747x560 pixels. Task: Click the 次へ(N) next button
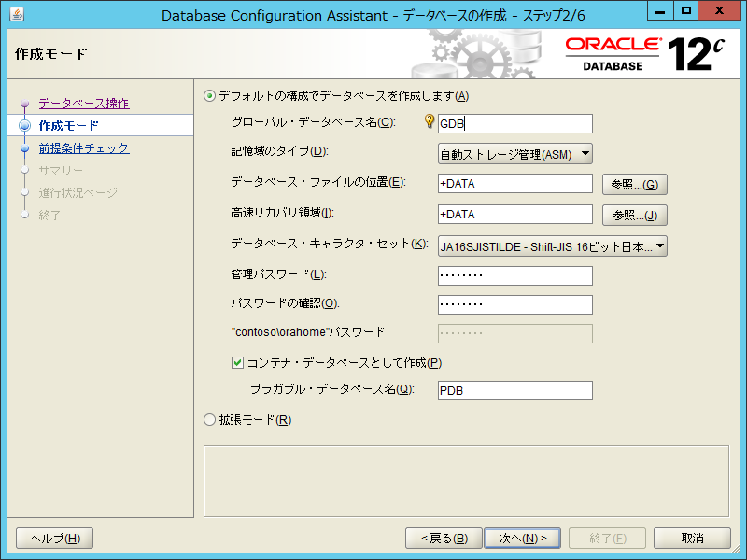(x=522, y=539)
